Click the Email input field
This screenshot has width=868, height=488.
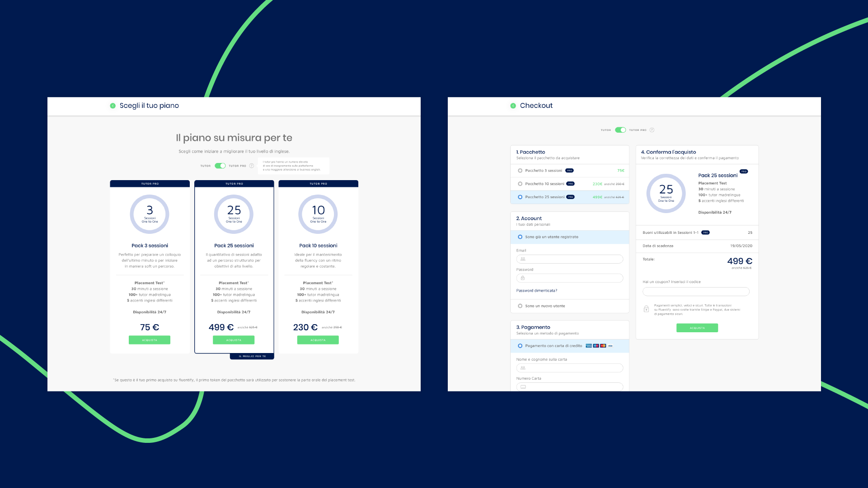click(x=569, y=259)
